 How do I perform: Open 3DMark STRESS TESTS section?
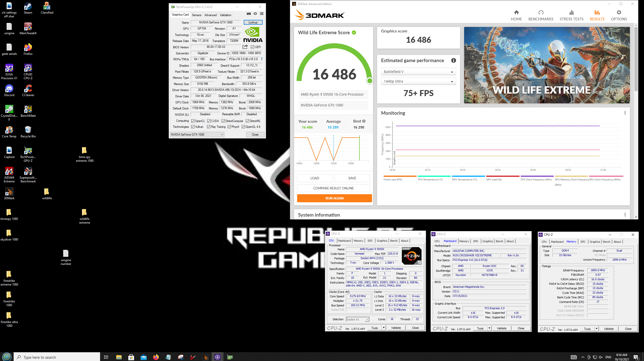coord(572,15)
